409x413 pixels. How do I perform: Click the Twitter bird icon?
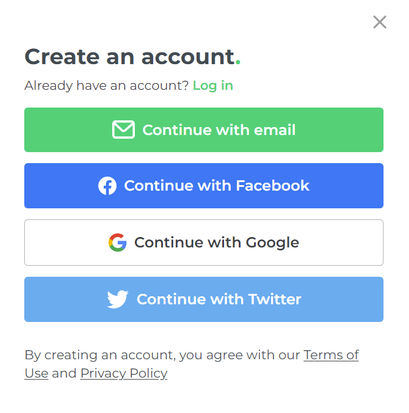point(117,299)
